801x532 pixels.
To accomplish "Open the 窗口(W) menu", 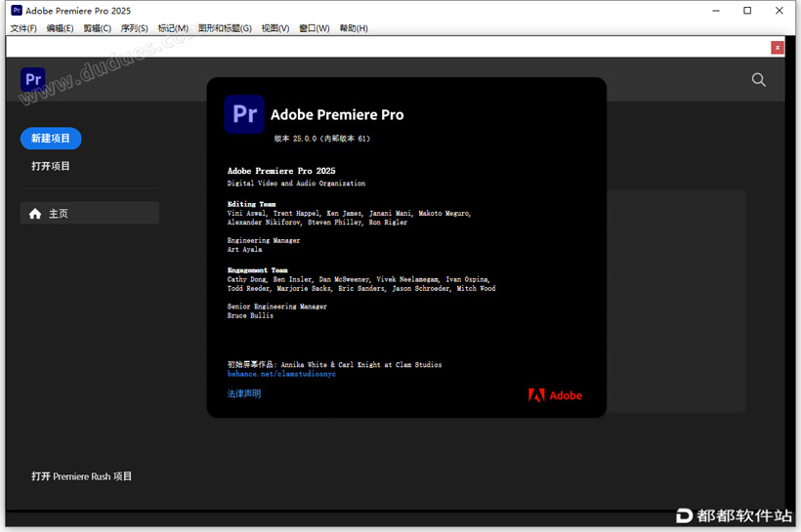I will 315,28.
